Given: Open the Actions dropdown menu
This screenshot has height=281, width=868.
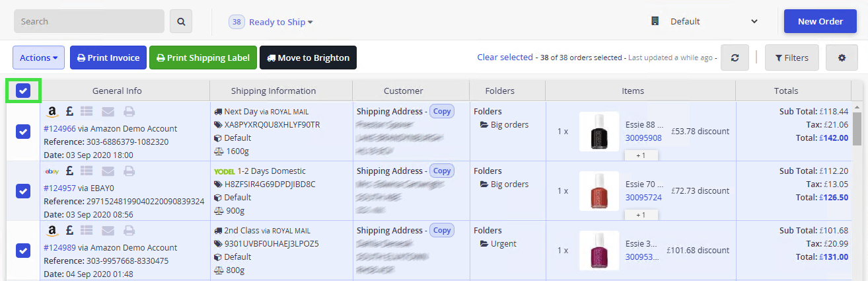Looking at the screenshot, I should pyautogui.click(x=38, y=58).
